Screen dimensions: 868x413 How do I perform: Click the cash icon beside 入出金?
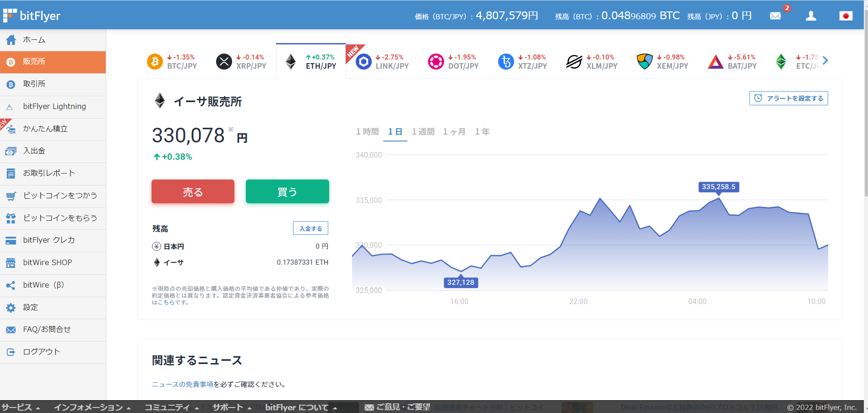tap(11, 151)
